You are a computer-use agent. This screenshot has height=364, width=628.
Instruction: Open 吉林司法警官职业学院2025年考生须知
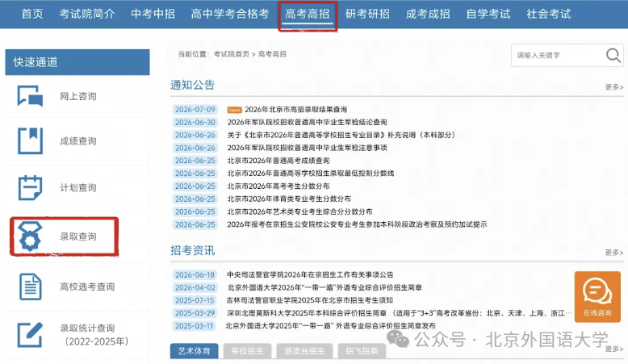(x=310, y=300)
